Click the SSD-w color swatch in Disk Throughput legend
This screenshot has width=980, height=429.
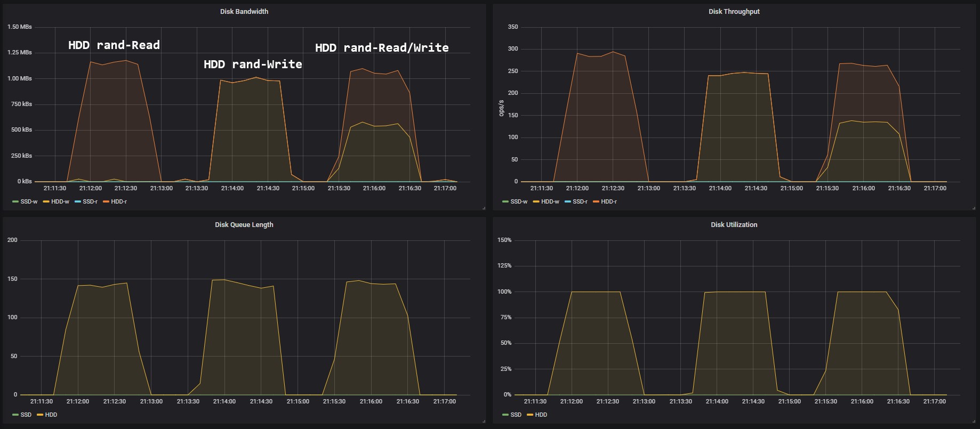point(505,201)
